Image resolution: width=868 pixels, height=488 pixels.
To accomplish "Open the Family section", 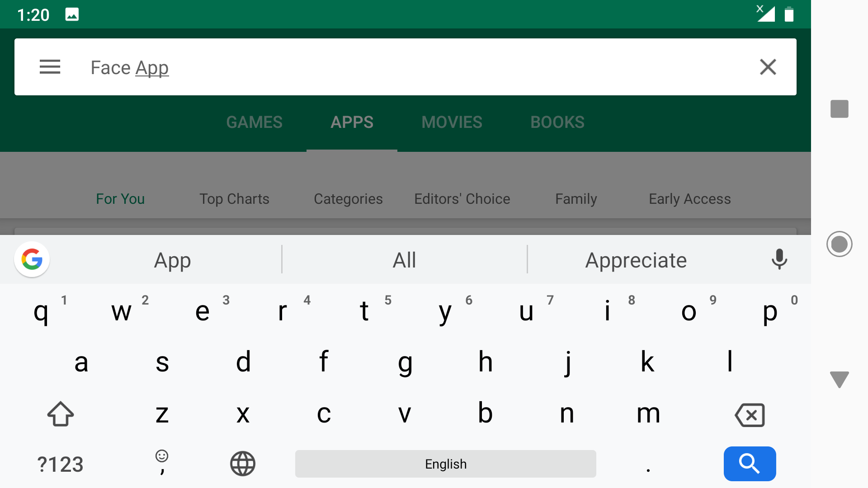I will coord(576,199).
